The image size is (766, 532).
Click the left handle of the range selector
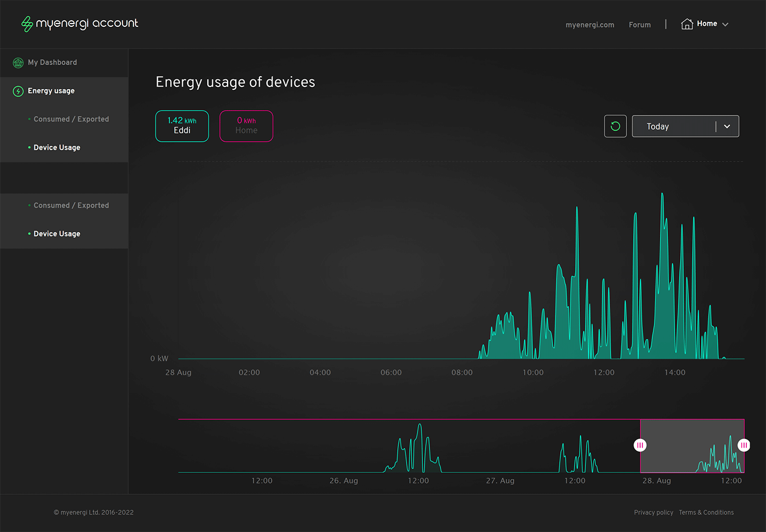click(x=640, y=446)
